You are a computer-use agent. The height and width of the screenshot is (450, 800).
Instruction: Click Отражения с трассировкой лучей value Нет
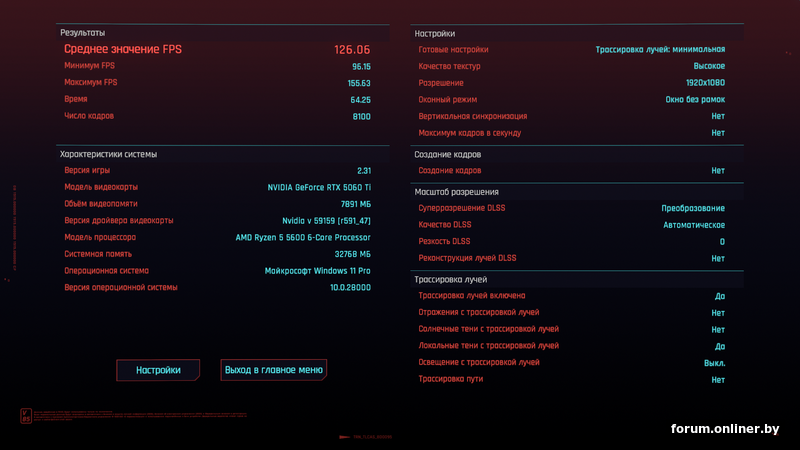coord(718,313)
